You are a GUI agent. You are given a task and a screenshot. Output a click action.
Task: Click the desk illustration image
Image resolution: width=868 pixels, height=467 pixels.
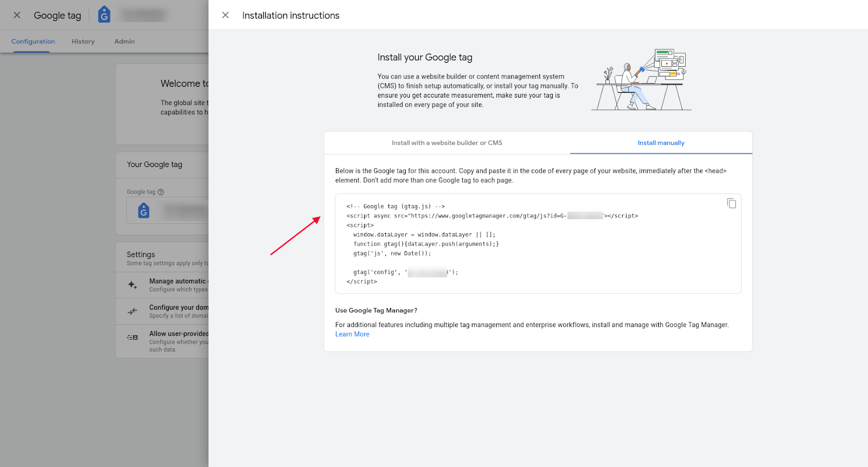point(641,79)
